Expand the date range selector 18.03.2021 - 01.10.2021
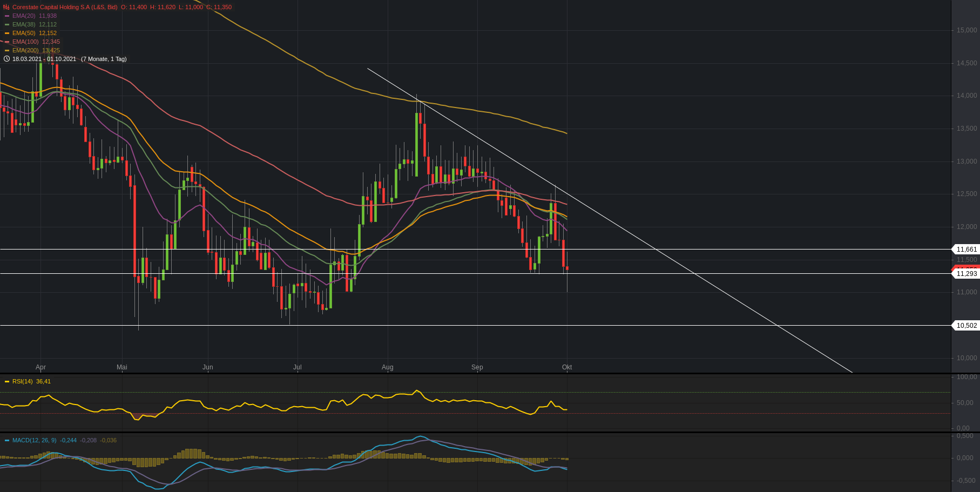980x492 pixels. 45,59
